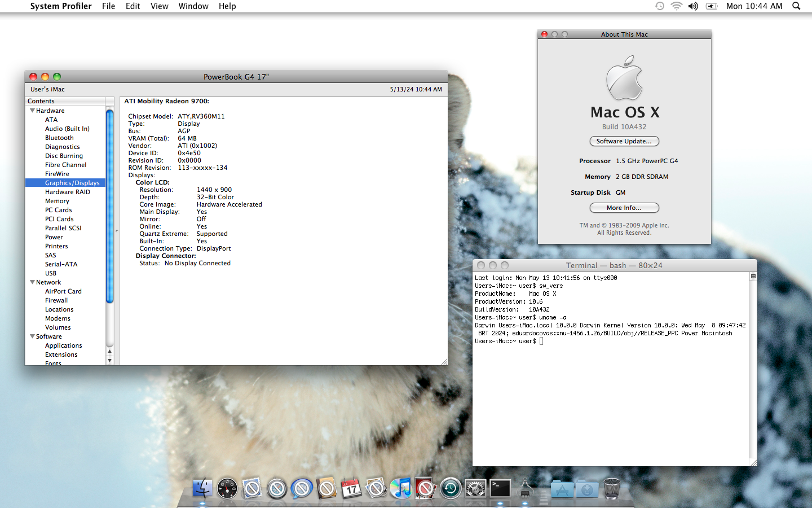Viewport: 812px width, 508px height.
Task: Click the Software Update... button
Action: (x=624, y=141)
